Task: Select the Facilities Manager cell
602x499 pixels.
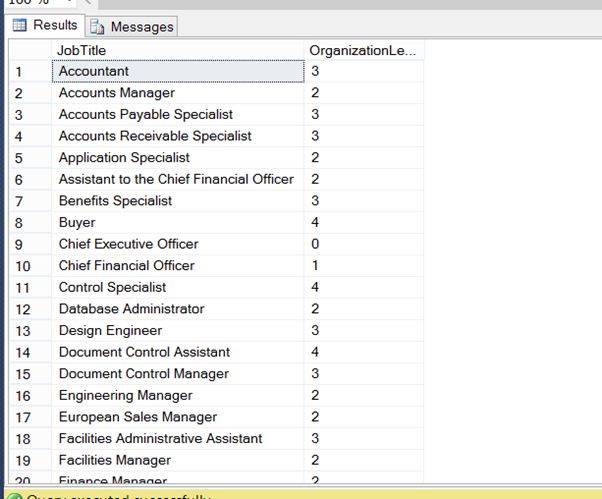Action: pyautogui.click(x=178, y=460)
